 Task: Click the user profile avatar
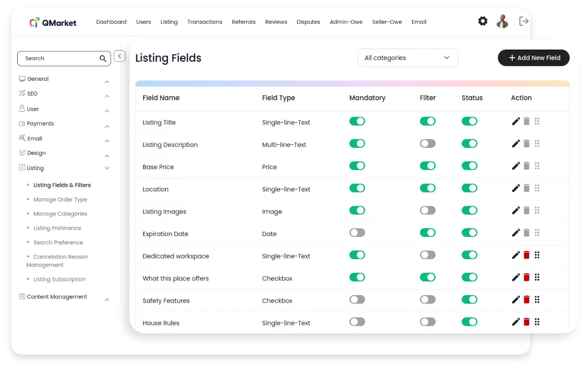coord(502,21)
